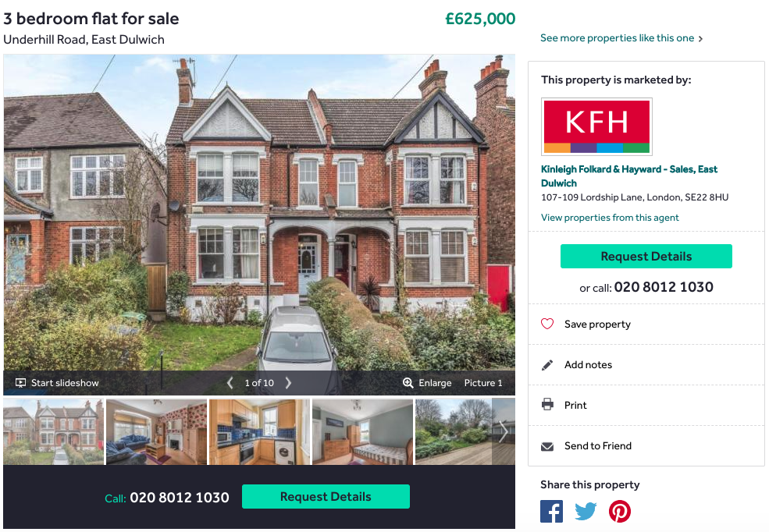Click the heart icon to save property

[x=547, y=324]
